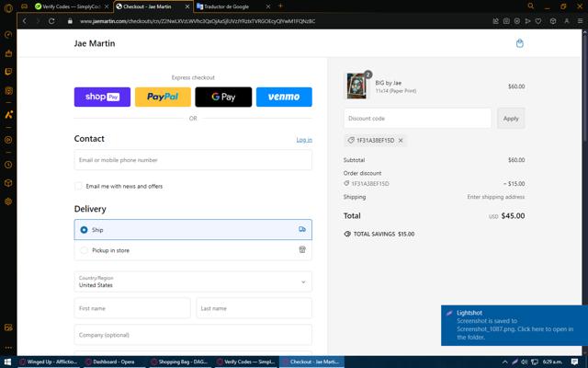The height and width of the screenshot is (368, 588).
Task: Open the Country/Region dropdown
Action: pos(193,282)
